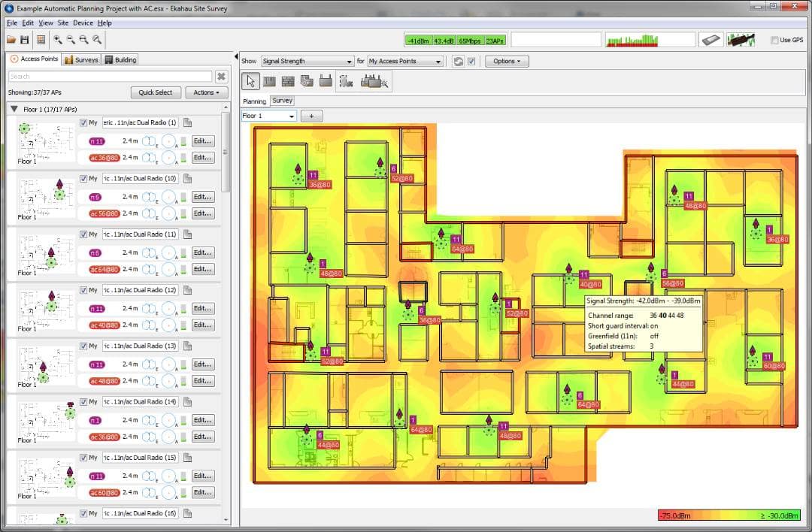The width and height of the screenshot is (812, 532).
Task: Click the refresh heatmap icon beside Options
Action: (x=458, y=61)
